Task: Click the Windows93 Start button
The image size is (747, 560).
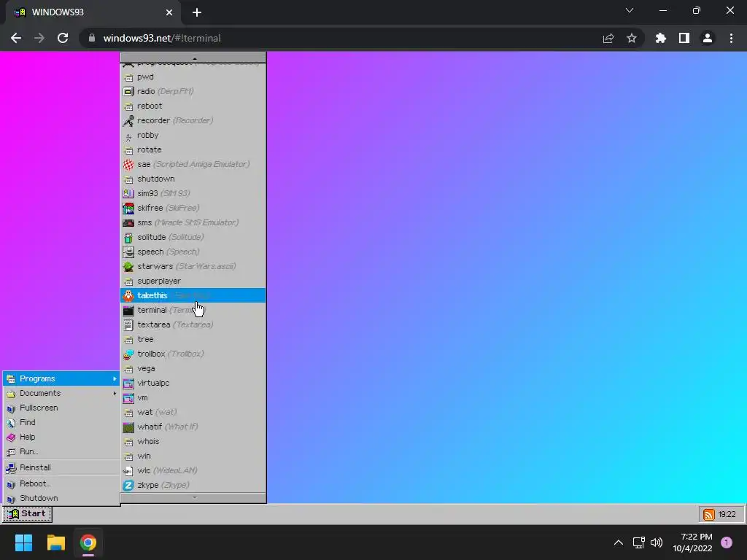Action: 27,514
